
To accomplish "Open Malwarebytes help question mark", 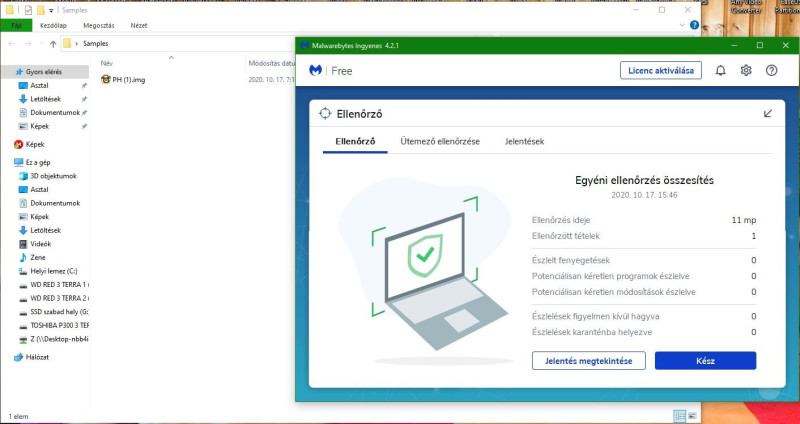I will click(x=771, y=70).
